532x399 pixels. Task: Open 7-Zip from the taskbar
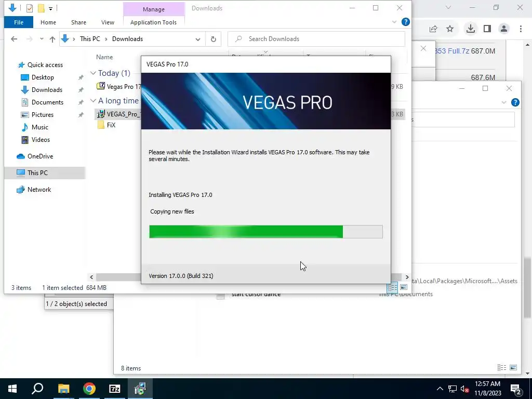[115, 389]
